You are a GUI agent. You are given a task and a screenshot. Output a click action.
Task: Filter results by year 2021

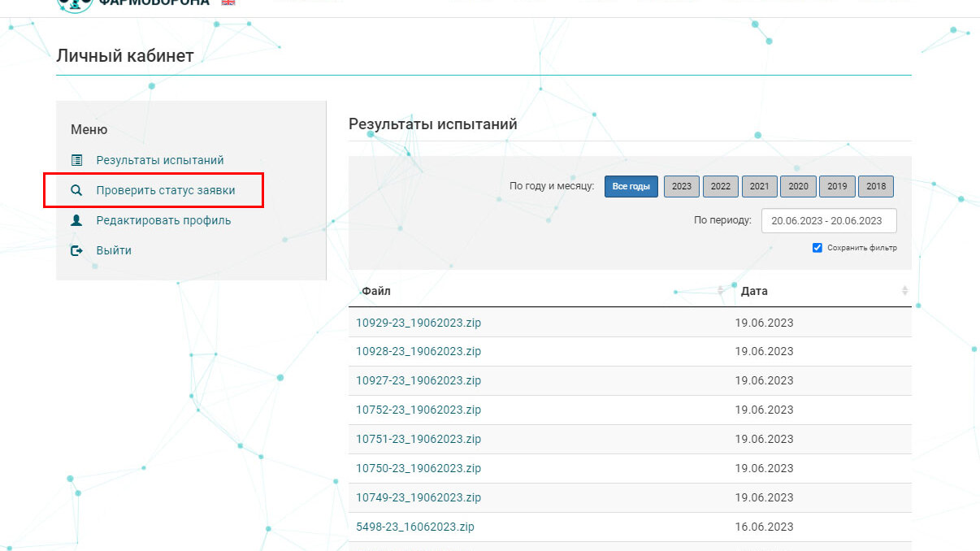(x=759, y=186)
